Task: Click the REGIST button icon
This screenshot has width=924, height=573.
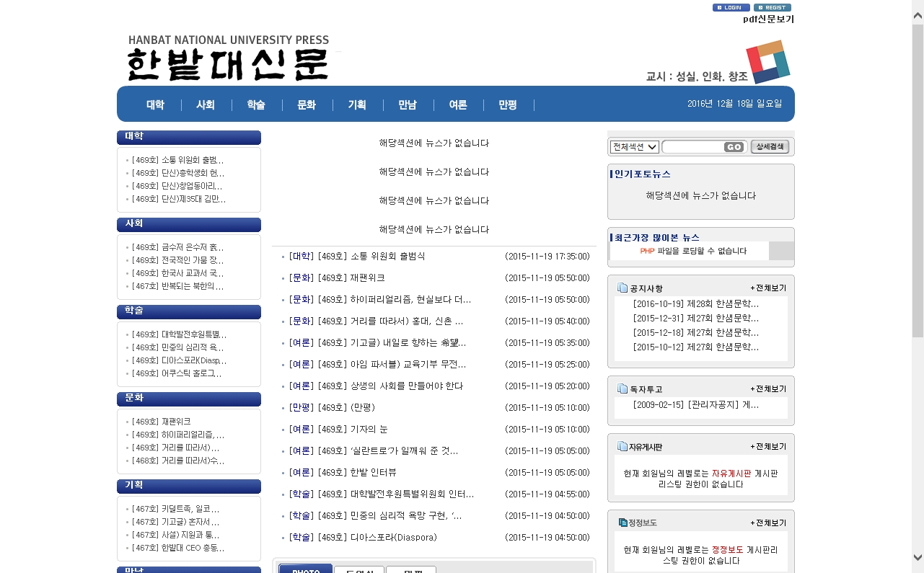Action: tap(773, 7)
